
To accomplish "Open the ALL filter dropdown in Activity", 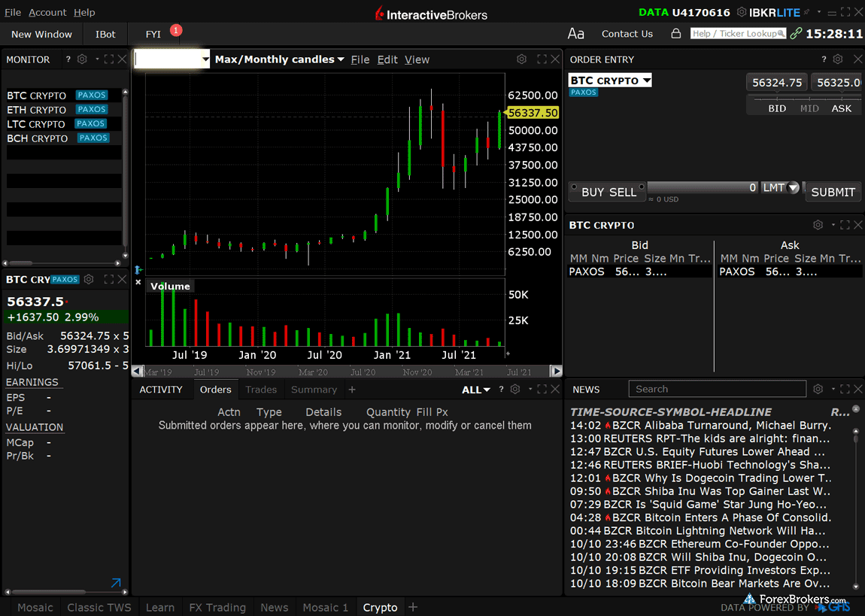I will pos(475,390).
